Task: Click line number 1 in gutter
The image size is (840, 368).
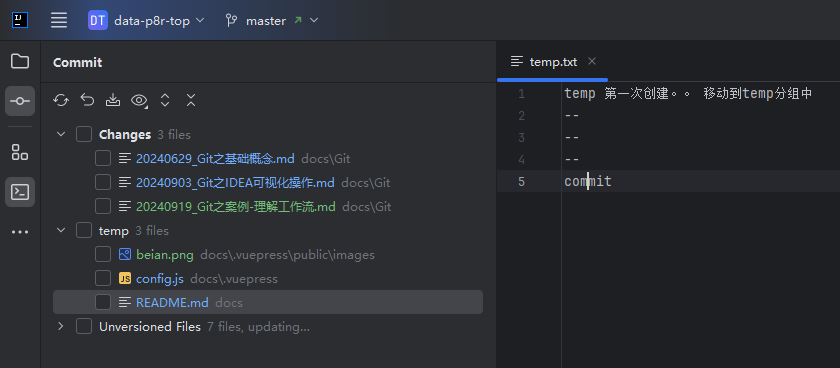Action: click(521, 94)
